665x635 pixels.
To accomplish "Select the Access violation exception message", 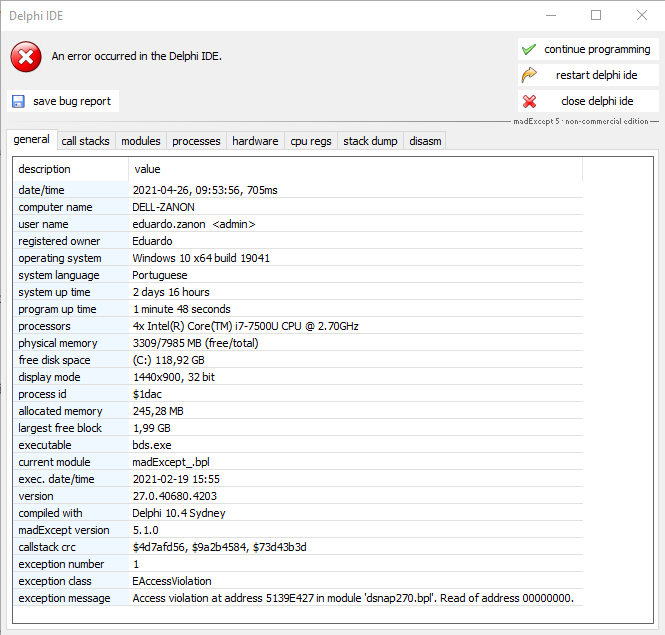I will (353, 598).
